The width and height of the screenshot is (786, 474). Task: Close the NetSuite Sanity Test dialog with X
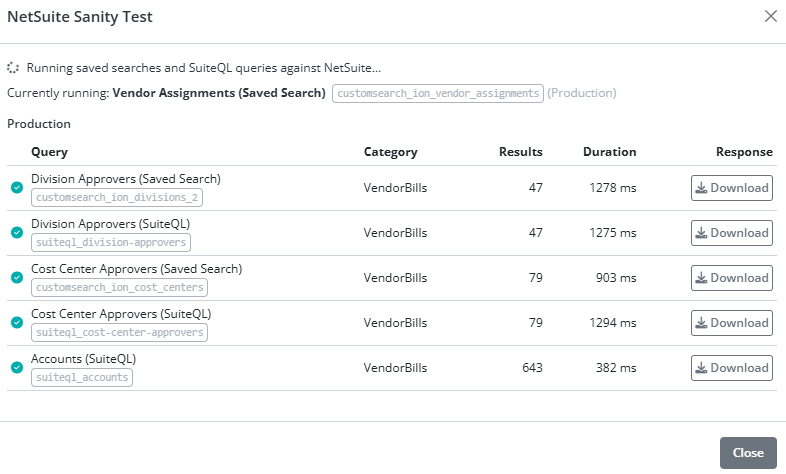[770, 16]
